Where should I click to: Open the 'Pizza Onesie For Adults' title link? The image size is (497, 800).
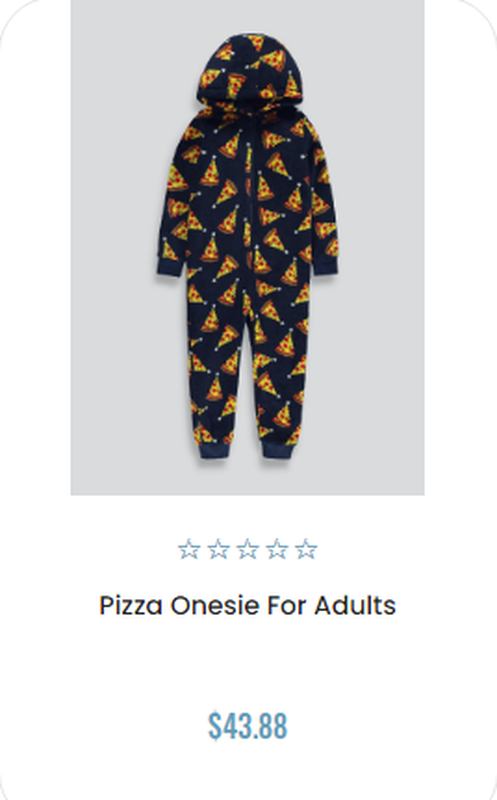pyautogui.click(x=247, y=606)
